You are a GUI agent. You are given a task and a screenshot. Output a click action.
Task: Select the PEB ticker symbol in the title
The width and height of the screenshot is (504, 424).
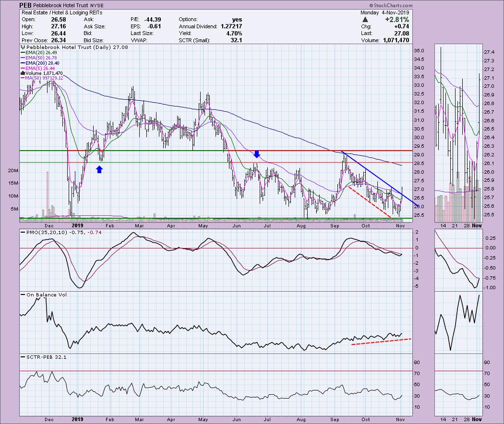25,5
